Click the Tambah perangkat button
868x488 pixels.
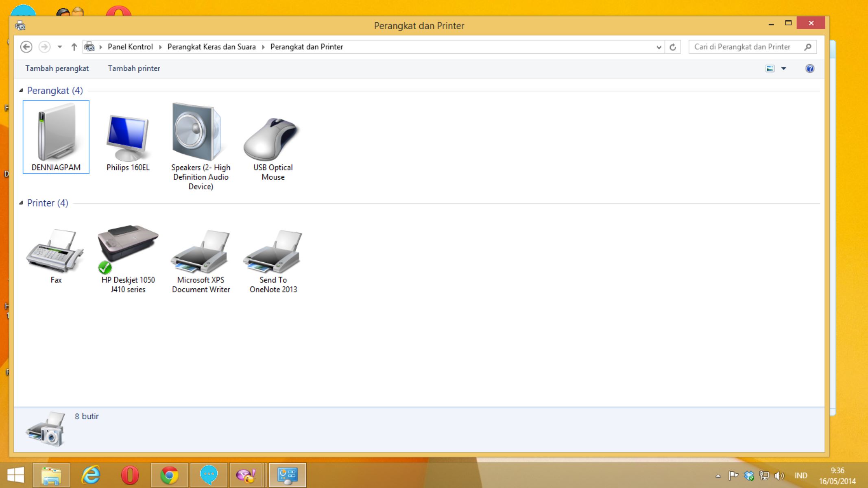pyautogui.click(x=57, y=68)
